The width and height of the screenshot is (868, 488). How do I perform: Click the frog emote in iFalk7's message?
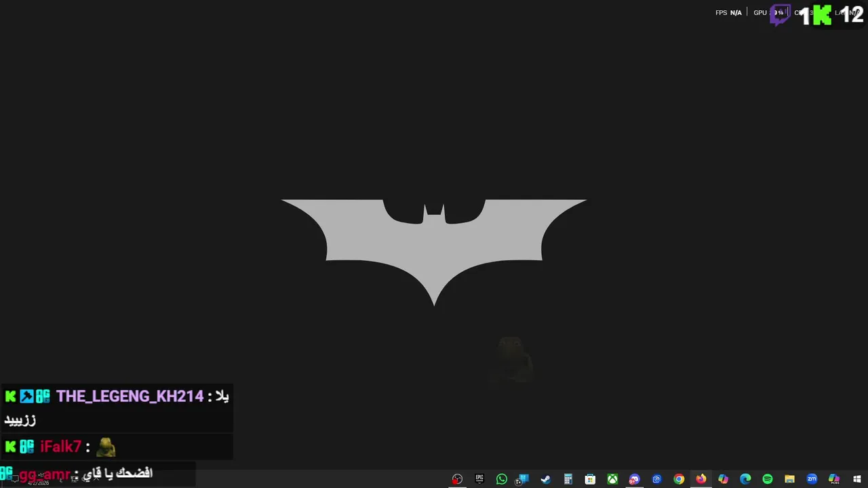(x=106, y=447)
